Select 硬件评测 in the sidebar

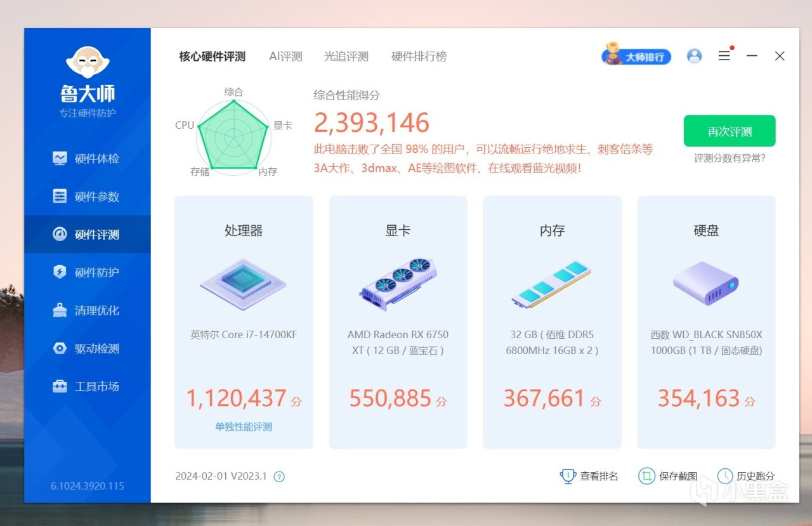coord(88,234)
